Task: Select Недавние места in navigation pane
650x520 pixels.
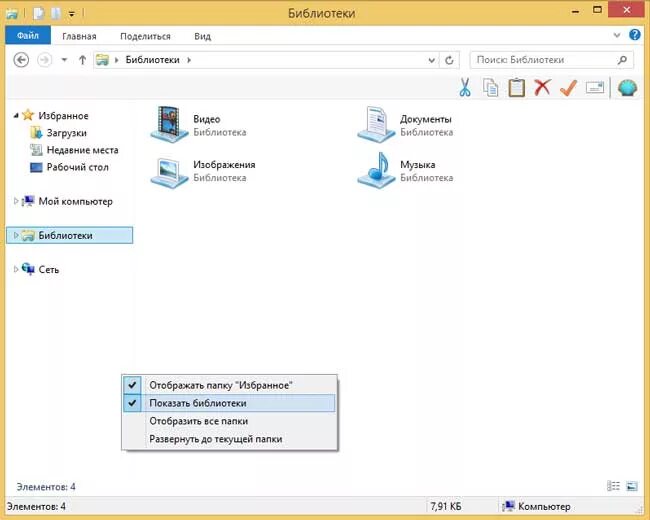Action: click(82, 150)
